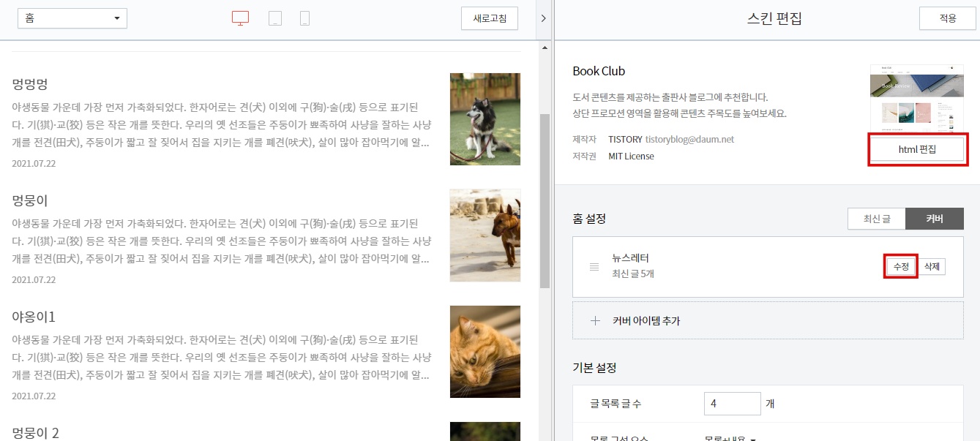980x441 pixels.
Task: Switch home setting to 커버
Action: (934, 219)
